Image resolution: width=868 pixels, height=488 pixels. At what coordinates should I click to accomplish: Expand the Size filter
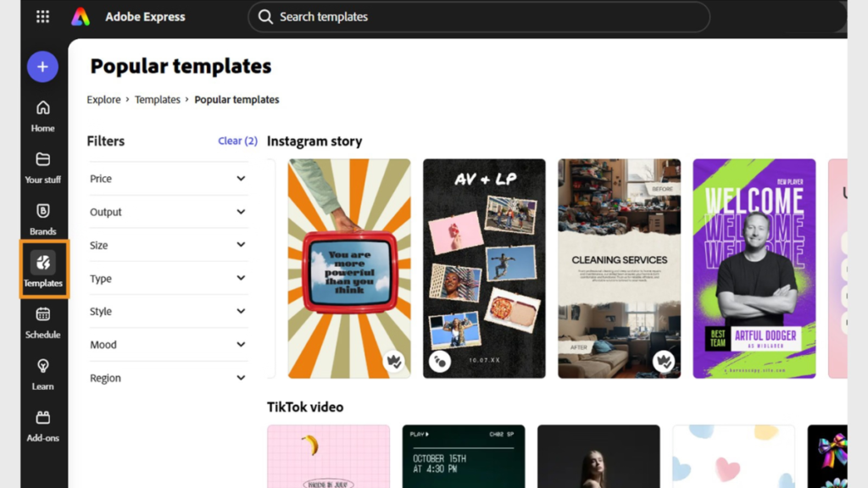169,245
